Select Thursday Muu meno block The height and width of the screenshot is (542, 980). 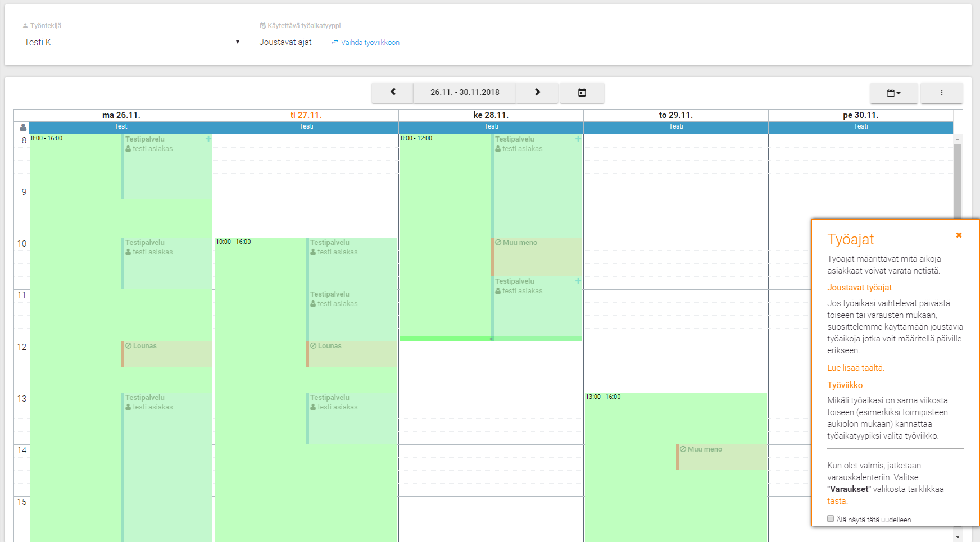coord(722,457)
